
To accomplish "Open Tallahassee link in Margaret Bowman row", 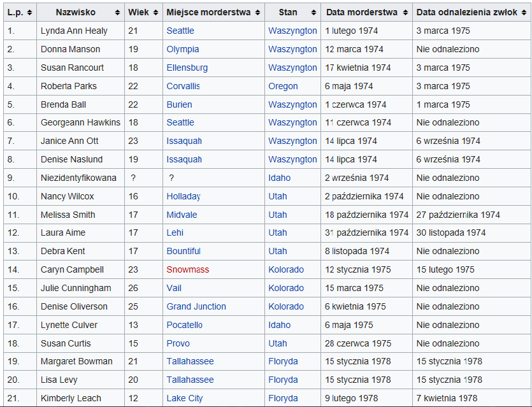I will coord(190,362).
